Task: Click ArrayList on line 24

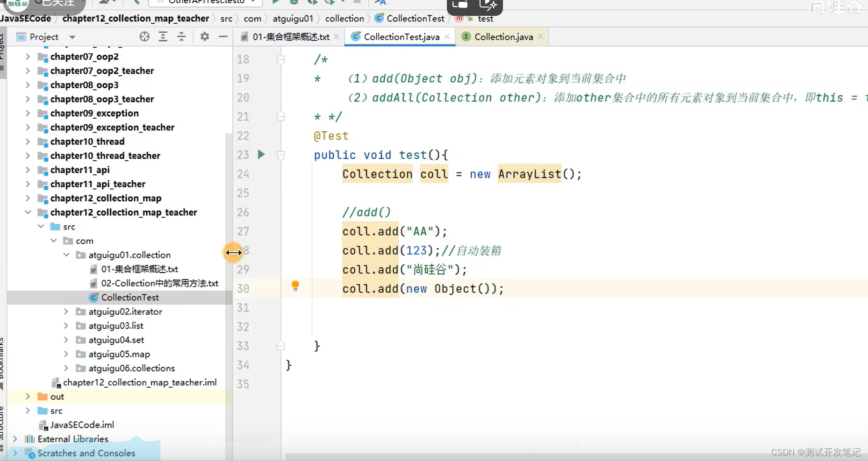Action: click(x=530, y=174)
